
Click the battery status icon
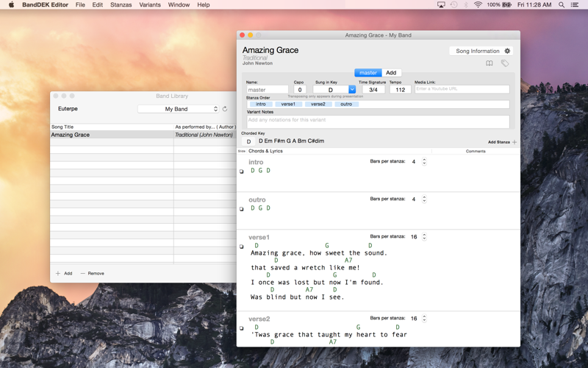(x=506, y=4)
